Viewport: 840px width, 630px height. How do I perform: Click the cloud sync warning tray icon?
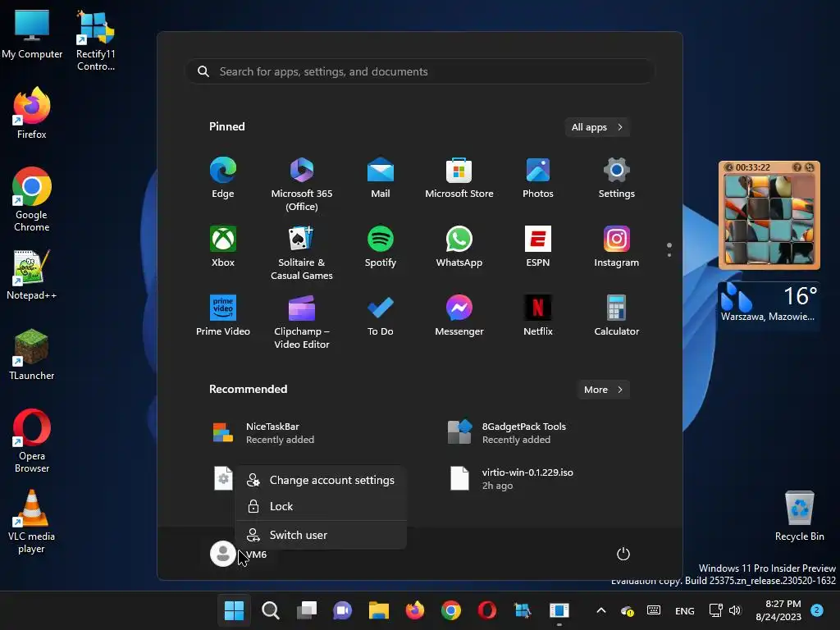click(627, 610)
